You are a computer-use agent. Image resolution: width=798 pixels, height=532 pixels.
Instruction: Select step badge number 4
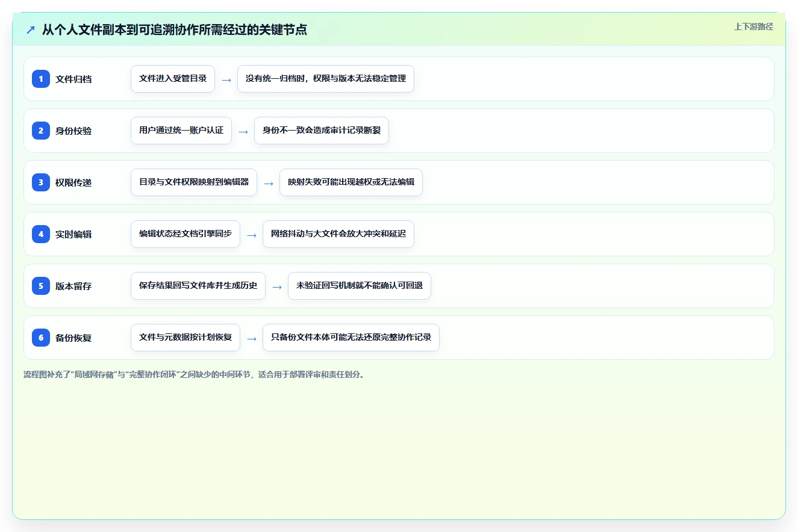(41, 234)
